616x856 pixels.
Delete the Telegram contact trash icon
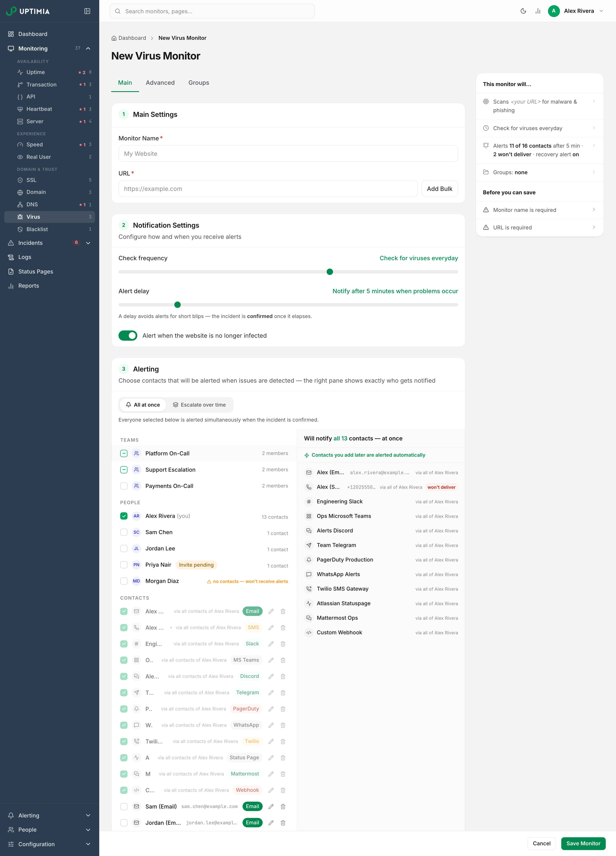283,693
